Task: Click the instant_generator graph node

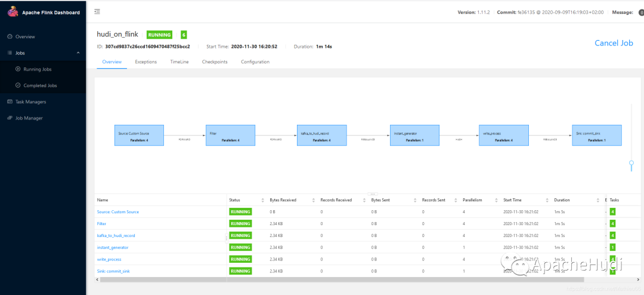Action: coord(414,135)
